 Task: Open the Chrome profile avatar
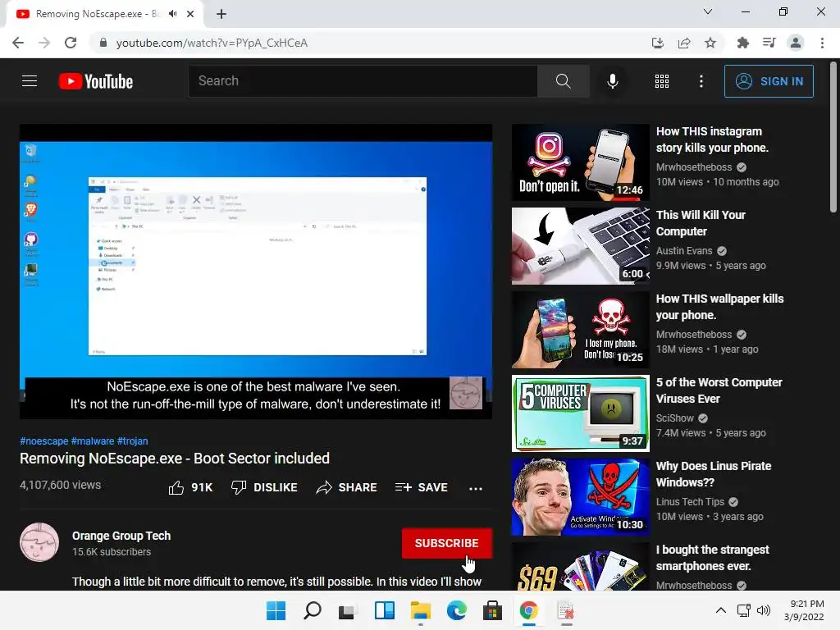796,43
